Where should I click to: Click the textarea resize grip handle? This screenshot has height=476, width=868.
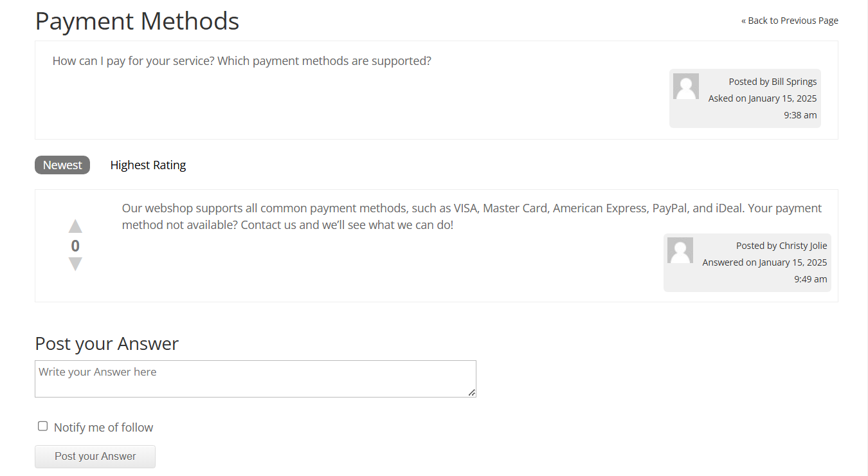click(472, 392)
